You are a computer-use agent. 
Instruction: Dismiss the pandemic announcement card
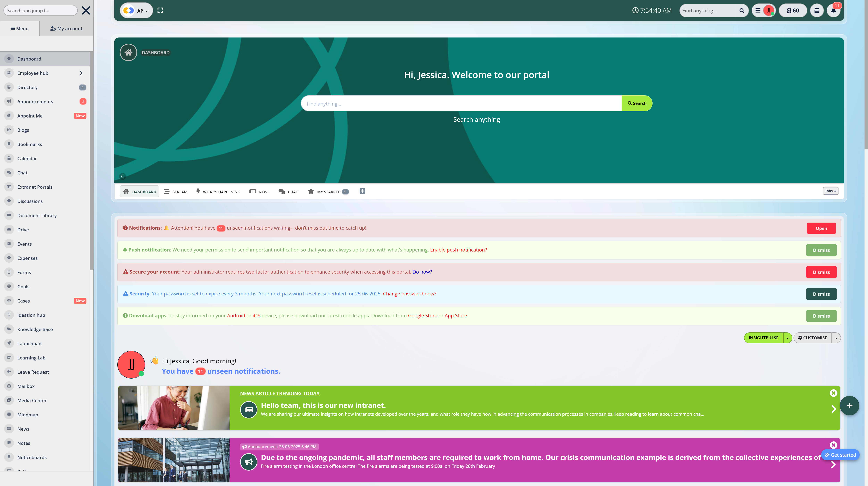click(x=833, y=445)
